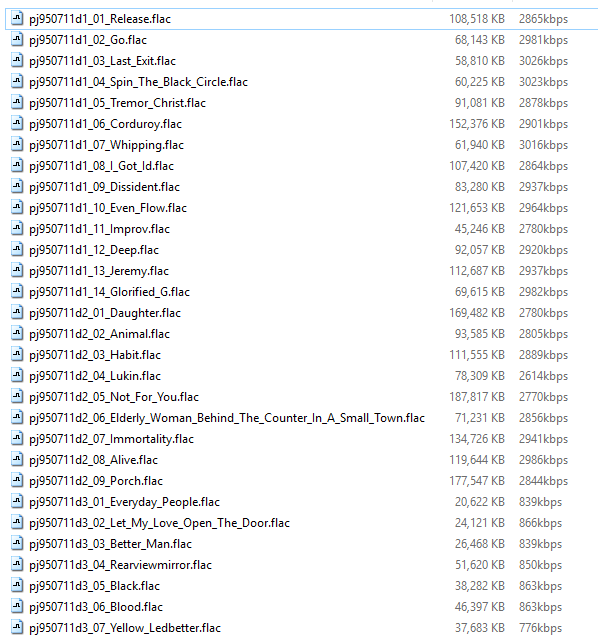
Task: Click the file icon for Jeremy.flac
Action: pos(17,270)
